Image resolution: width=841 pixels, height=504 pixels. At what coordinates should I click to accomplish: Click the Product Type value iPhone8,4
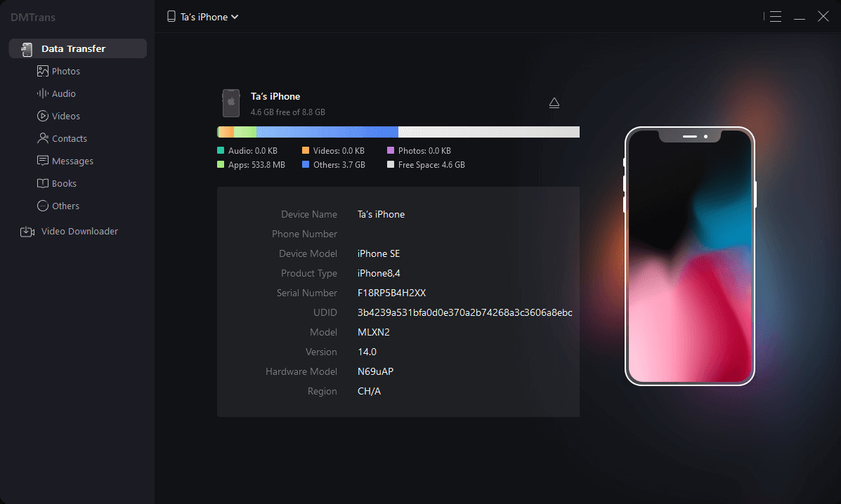coord(379,274)
